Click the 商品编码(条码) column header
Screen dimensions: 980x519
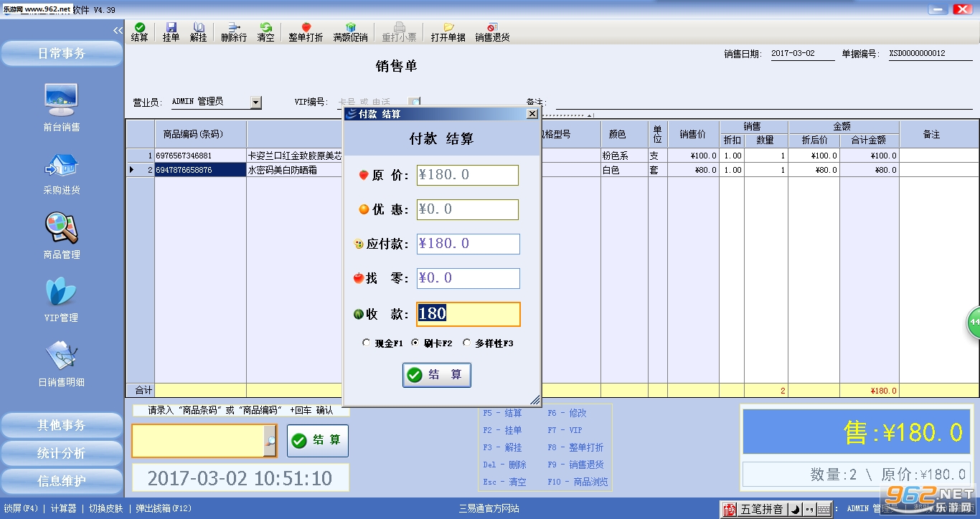point(201,134)
